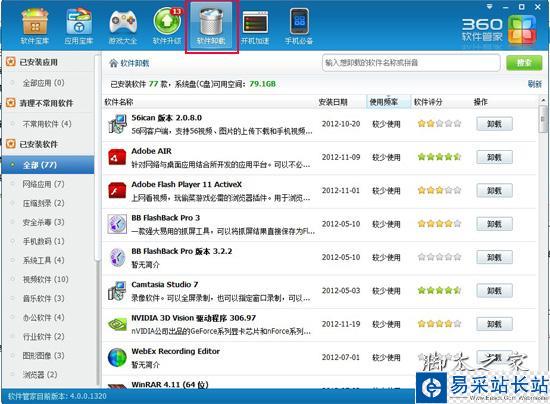
Task: Click the WinRAR 4.11 (64 位) row title
Action: point(170,384)
